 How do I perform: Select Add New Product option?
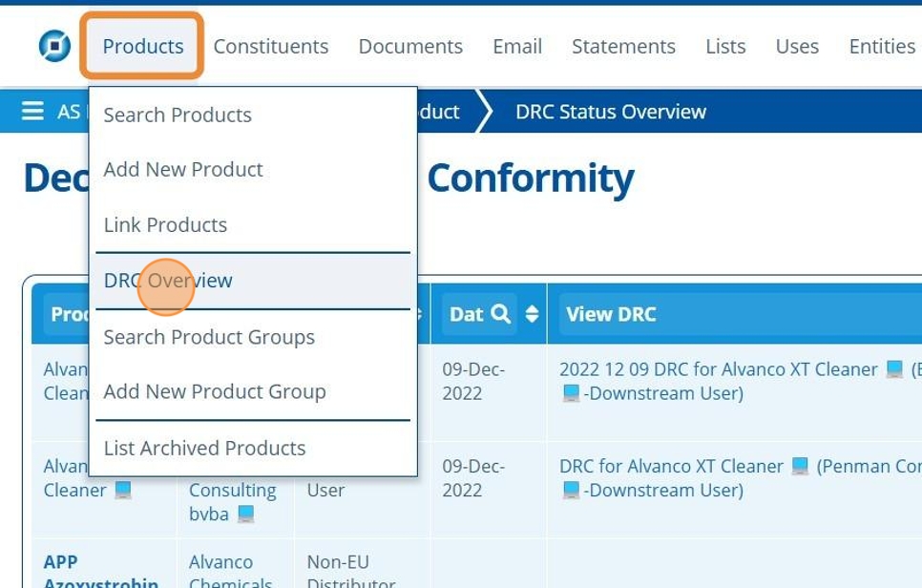183,169
